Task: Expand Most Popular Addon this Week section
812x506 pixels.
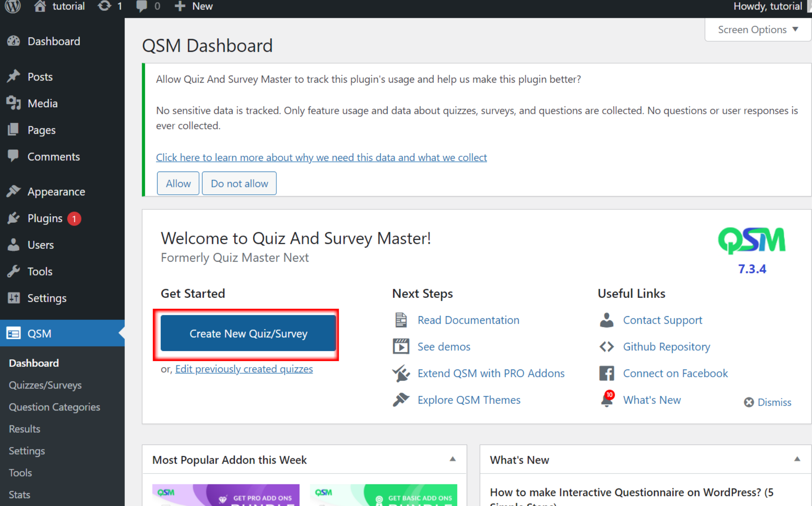Action: pos(453,460)
